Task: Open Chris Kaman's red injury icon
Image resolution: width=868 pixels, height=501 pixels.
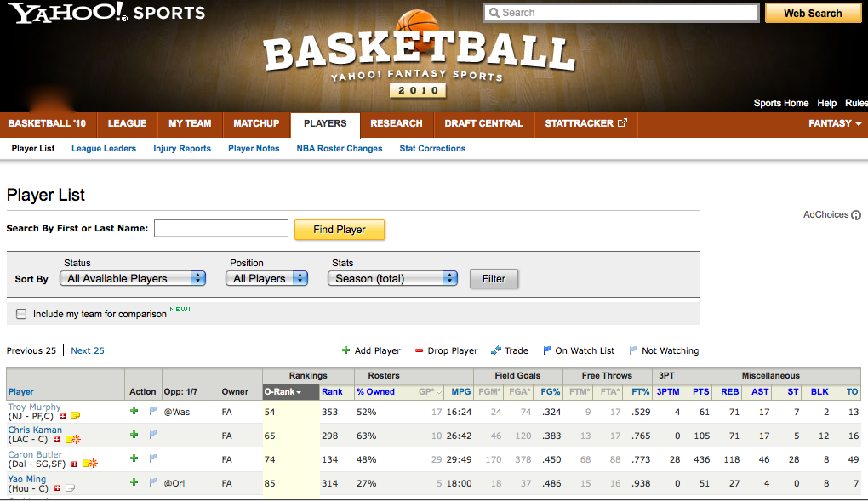Action: click(56, 440)
